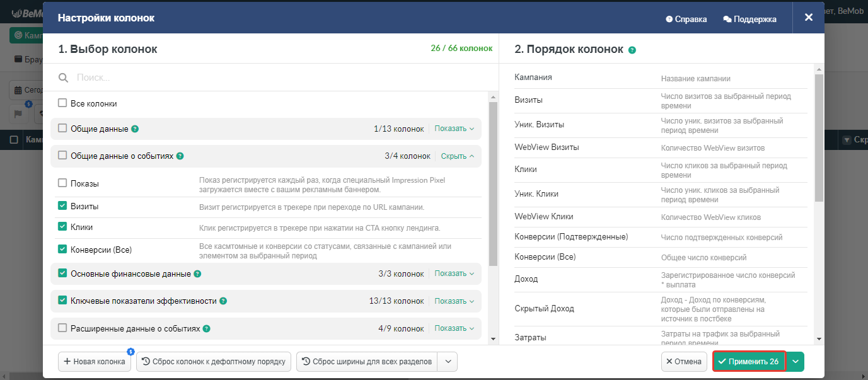Click help icon next to Расширенные данные о событиях

pos(207,328)
